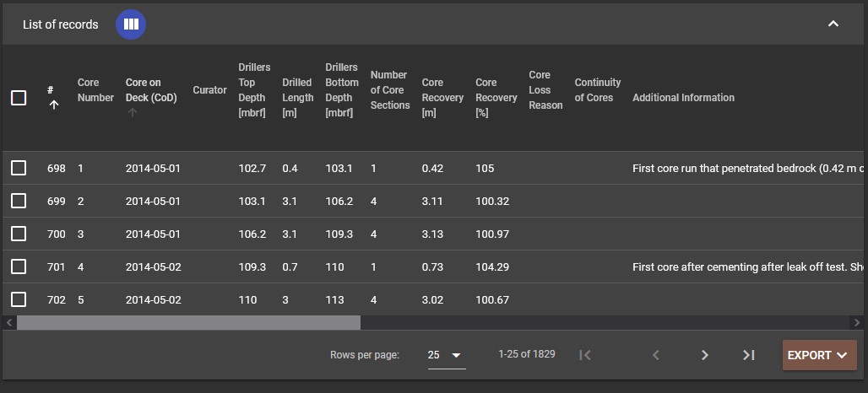
Task: Select the checkbox for record 698
Action: point(19,168)
